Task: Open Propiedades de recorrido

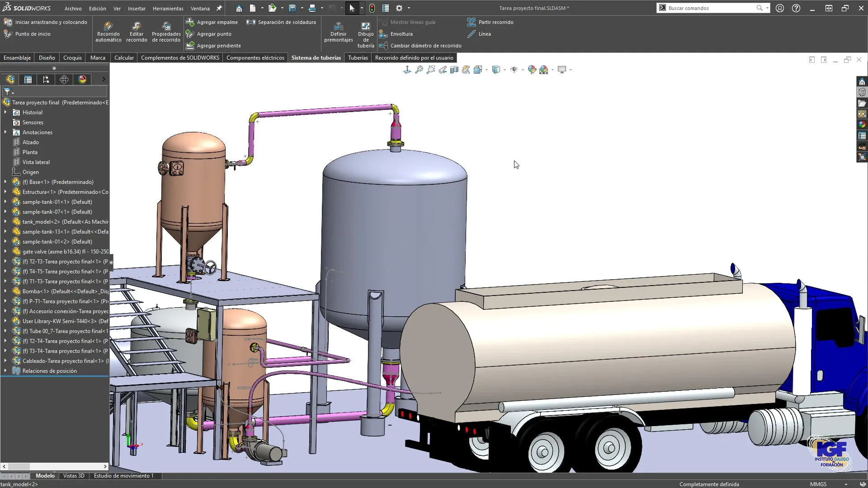Action: tap(166, 32)
